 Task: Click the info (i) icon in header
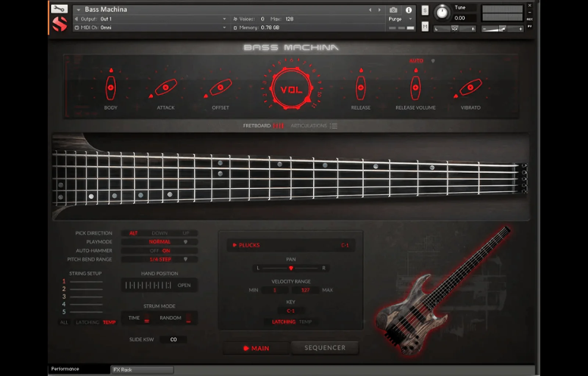click(x=408, y=10)
